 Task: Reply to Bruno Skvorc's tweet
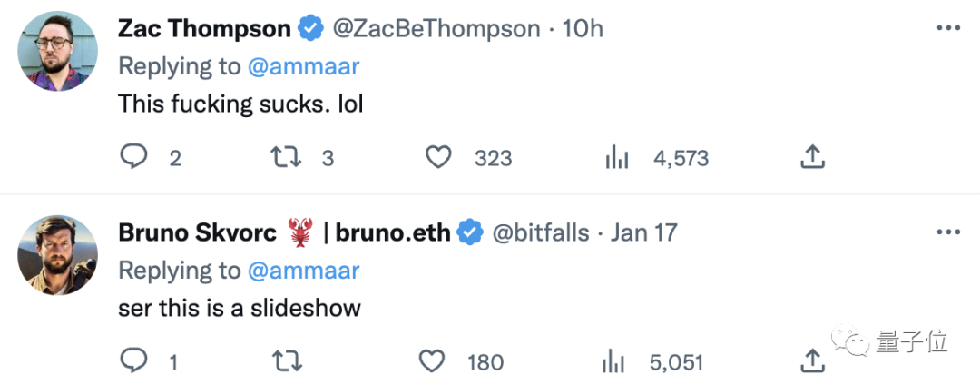(x=133, y=362)
